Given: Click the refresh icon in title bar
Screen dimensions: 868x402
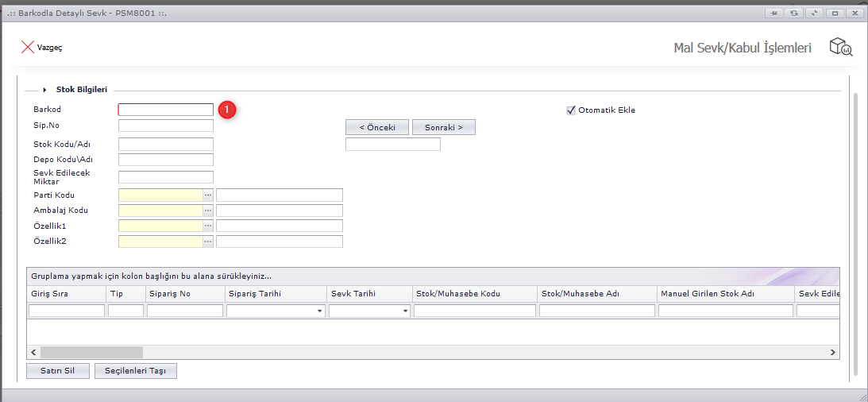Looking at the screenshot, I should pos(793,14).
